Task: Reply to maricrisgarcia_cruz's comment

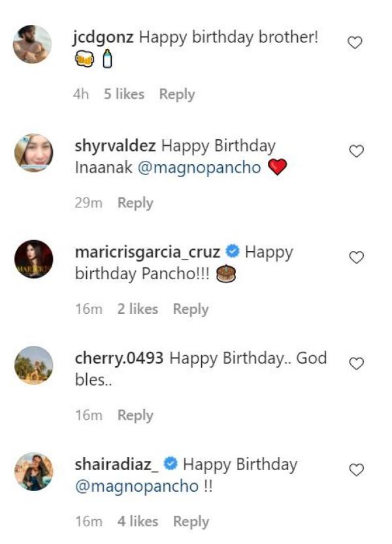Action: [191, 309]
